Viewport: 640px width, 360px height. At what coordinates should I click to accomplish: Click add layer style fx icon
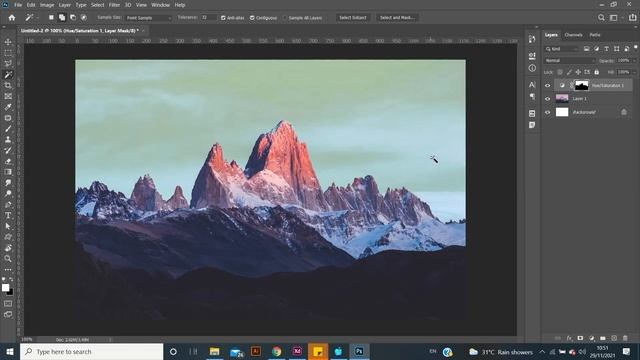coord(569,338)
